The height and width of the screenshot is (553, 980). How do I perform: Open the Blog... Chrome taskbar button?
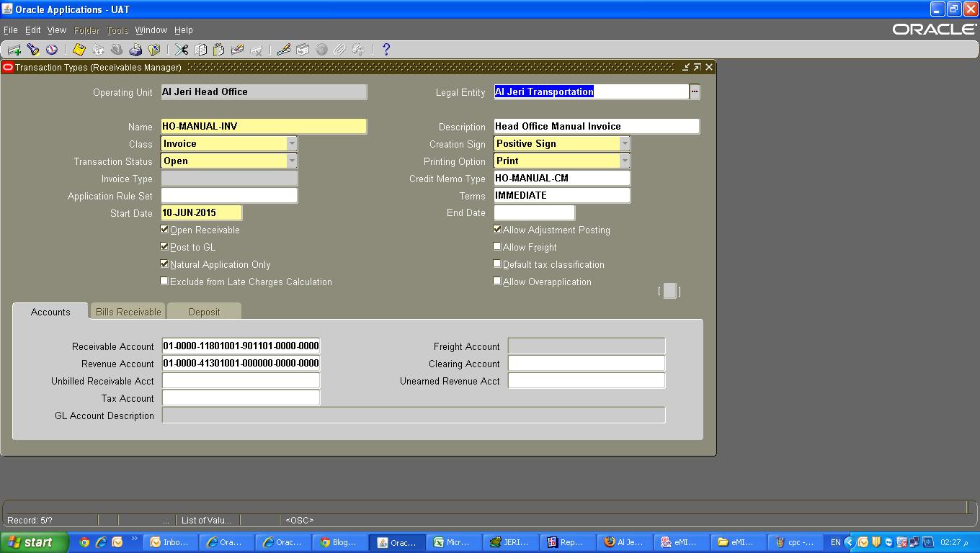[341, 542]
